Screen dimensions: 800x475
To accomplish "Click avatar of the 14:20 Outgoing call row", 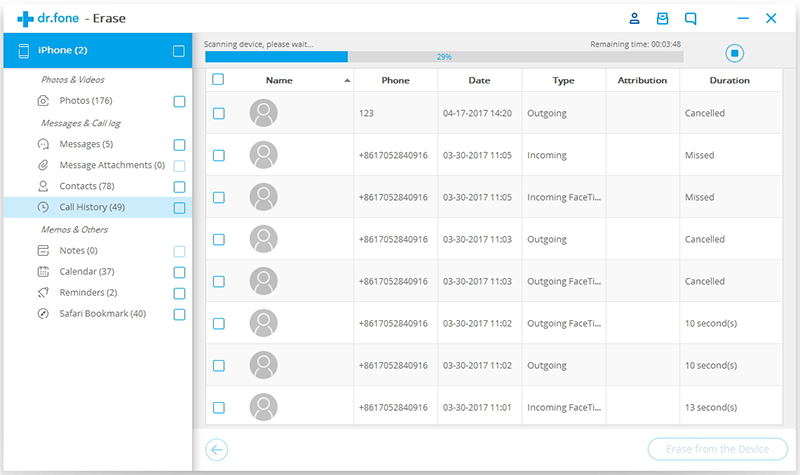I will click(x=263, y=113).
